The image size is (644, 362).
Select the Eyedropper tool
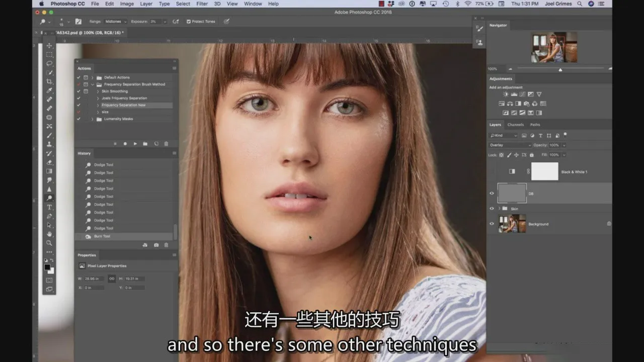tap(49, 90)
